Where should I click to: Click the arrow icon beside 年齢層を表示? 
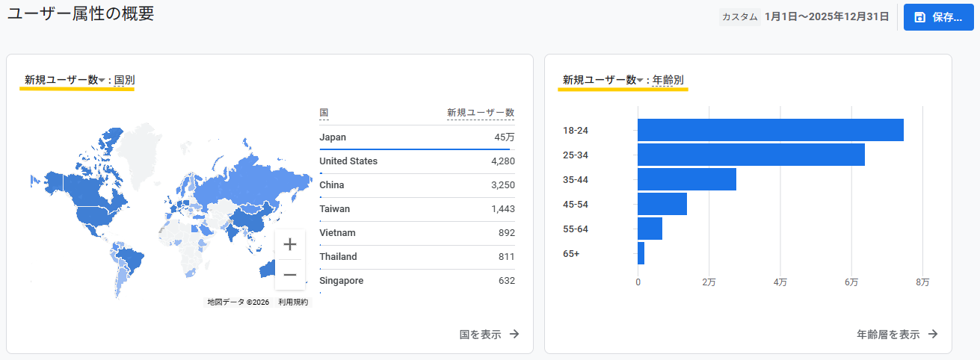(932, 335)
